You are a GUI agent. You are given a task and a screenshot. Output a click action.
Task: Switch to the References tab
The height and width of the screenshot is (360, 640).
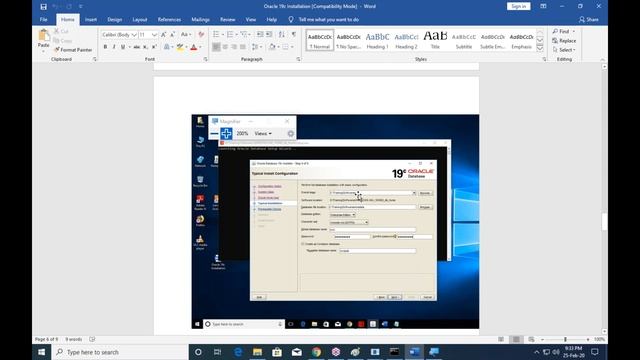[x=169, y=20]
